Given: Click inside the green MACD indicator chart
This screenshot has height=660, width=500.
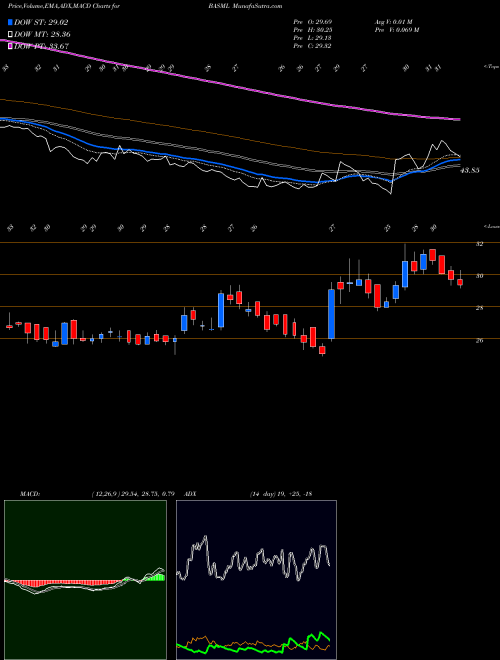Looking at the screenshot, I should [x=85, y=580].
